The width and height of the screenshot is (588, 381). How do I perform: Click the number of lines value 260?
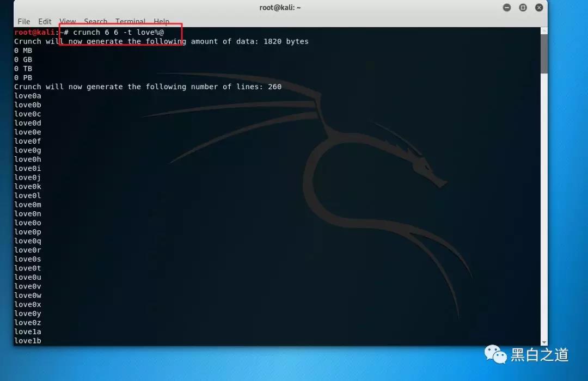coord(274,87)
